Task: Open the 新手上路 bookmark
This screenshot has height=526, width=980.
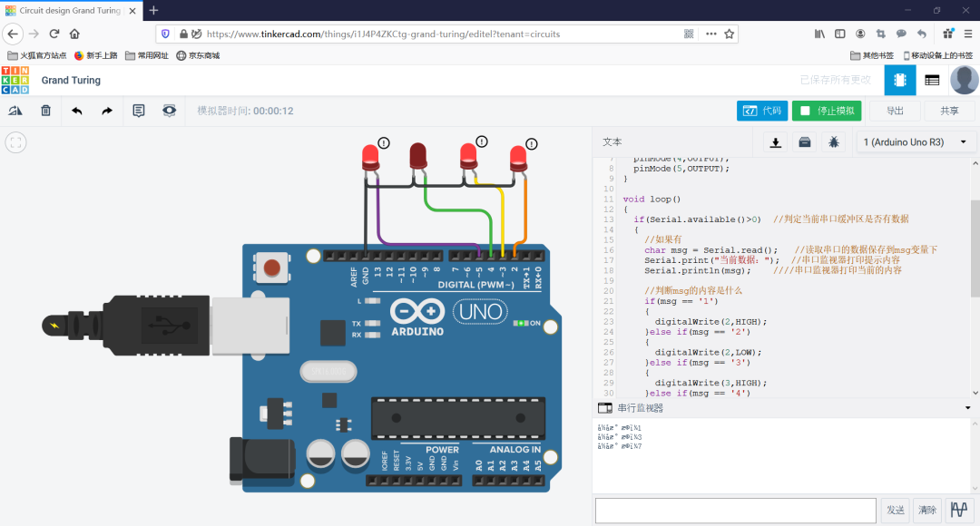Action: [95, 55]
